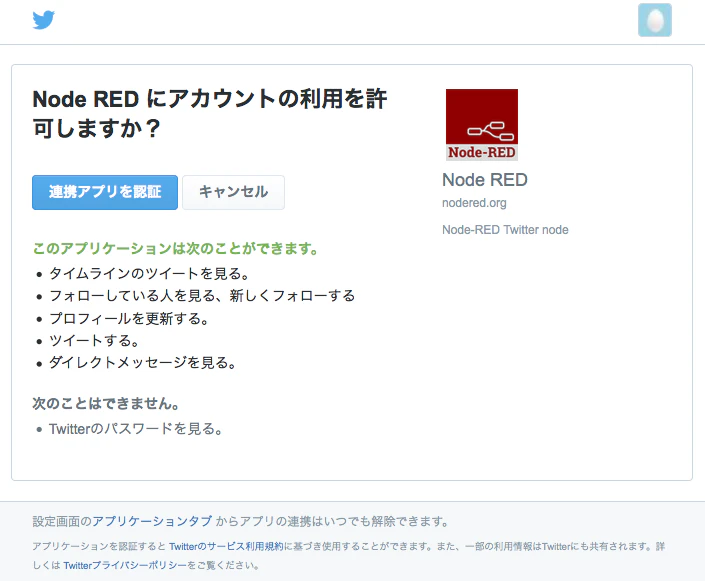Open Twitterのサービス利用規約 link
This screenshot has height=581, width=705.
click(x=226, y=546)
